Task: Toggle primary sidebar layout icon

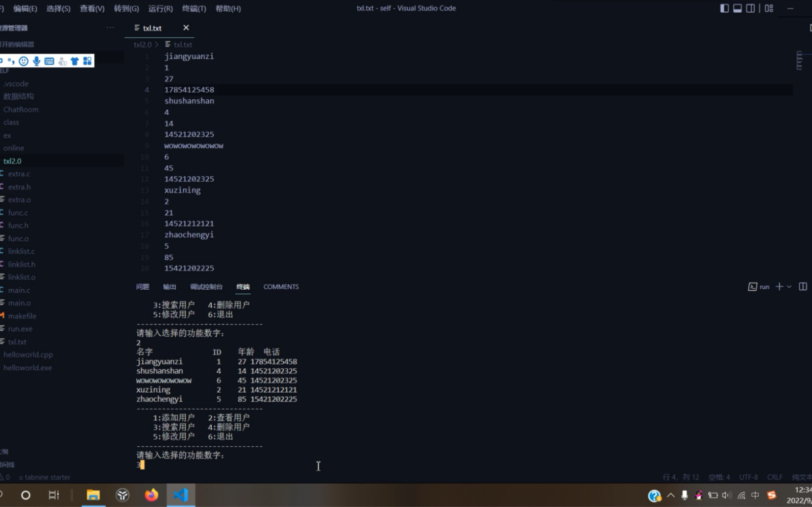Action: pyautogui.click(x=724, y=8)
